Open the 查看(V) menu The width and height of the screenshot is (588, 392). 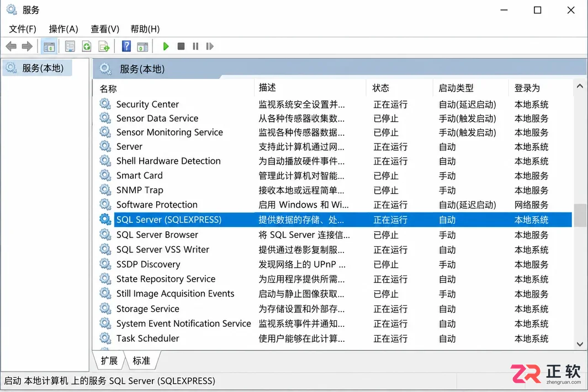click(x=104, y=29)
